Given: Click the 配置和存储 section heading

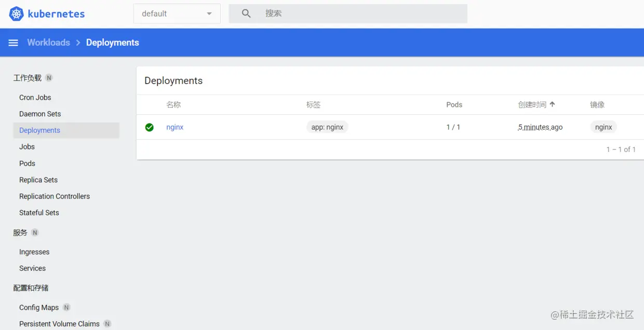Looking at the screenshot, I should coord(31,288).
